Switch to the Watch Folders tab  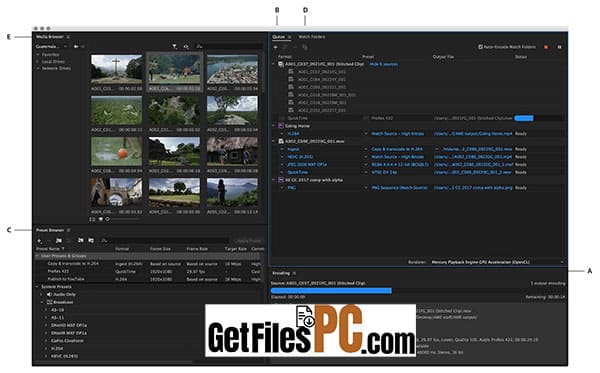tap(311, 37)
